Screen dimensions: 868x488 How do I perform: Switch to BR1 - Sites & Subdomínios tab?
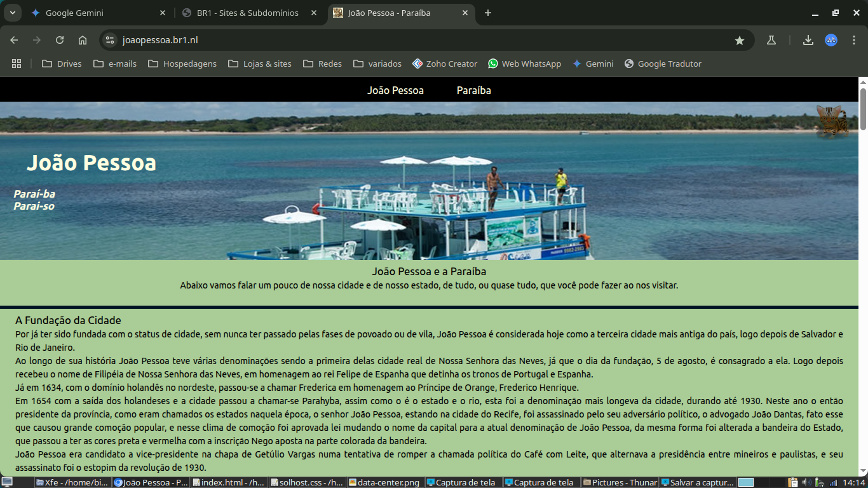click(247, 13)
